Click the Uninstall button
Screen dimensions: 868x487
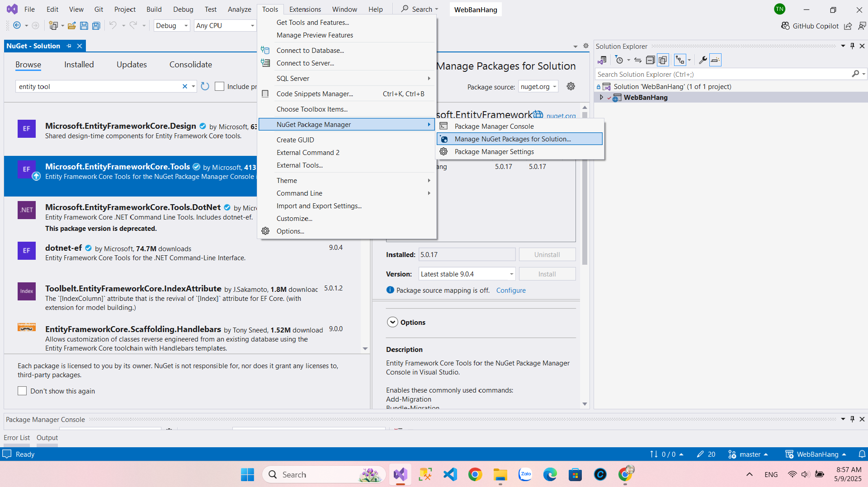(547, 254)
